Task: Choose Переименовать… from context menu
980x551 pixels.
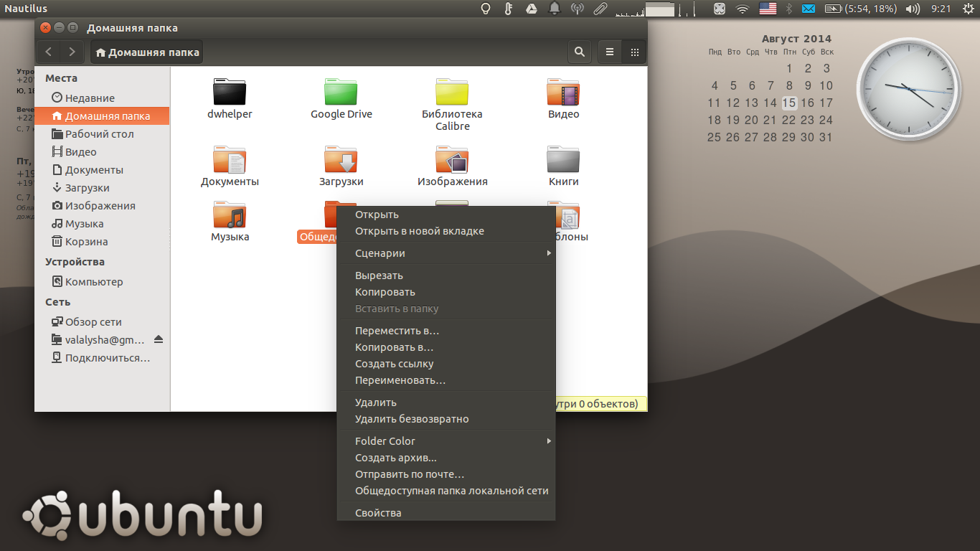Action: click(x=400, y=380)
